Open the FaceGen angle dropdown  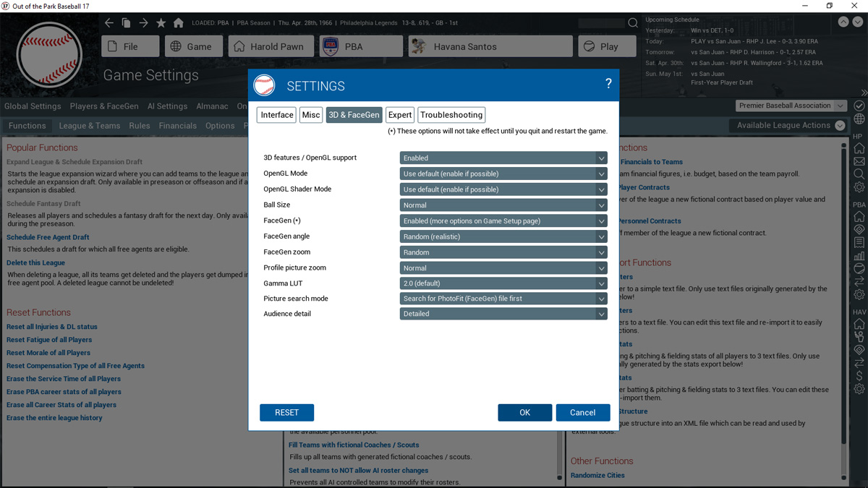[503, 236]
